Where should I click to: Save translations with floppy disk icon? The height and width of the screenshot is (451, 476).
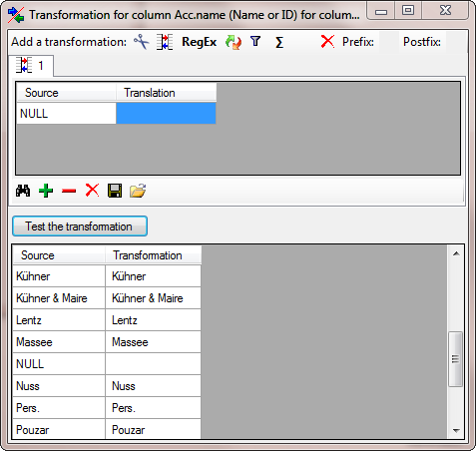coord(115,191)
